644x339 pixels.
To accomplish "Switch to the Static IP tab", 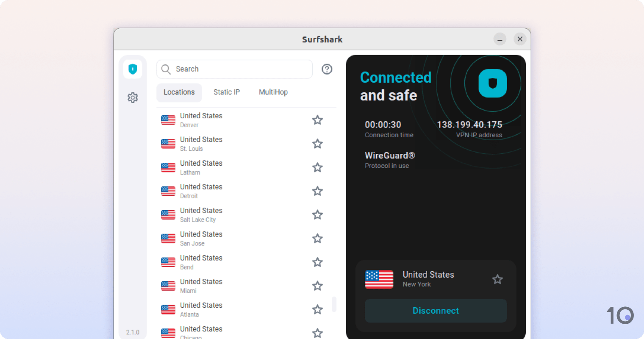I will 227,92.
